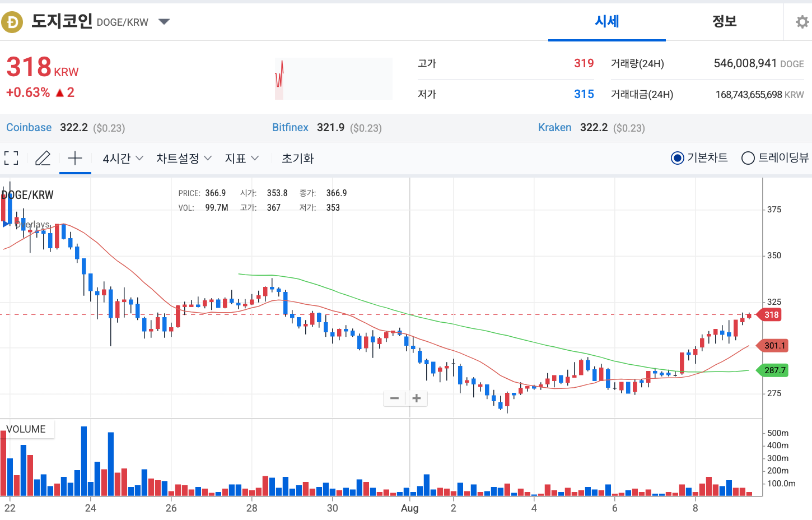The image size is (812, 520).
Task: Click the VOL 99.7M readout
Action: 203,208
